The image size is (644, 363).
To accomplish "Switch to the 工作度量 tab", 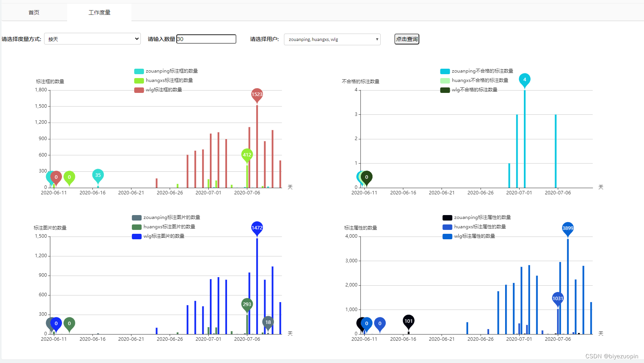I will [x=99, y=12].
